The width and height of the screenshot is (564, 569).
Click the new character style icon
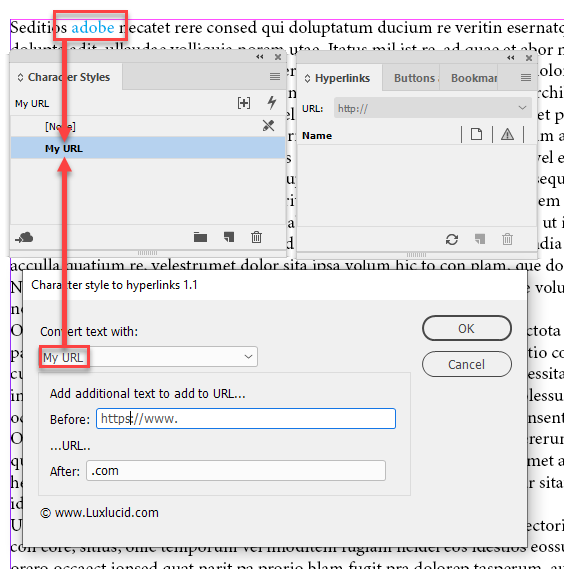click(x=229, y=237)
